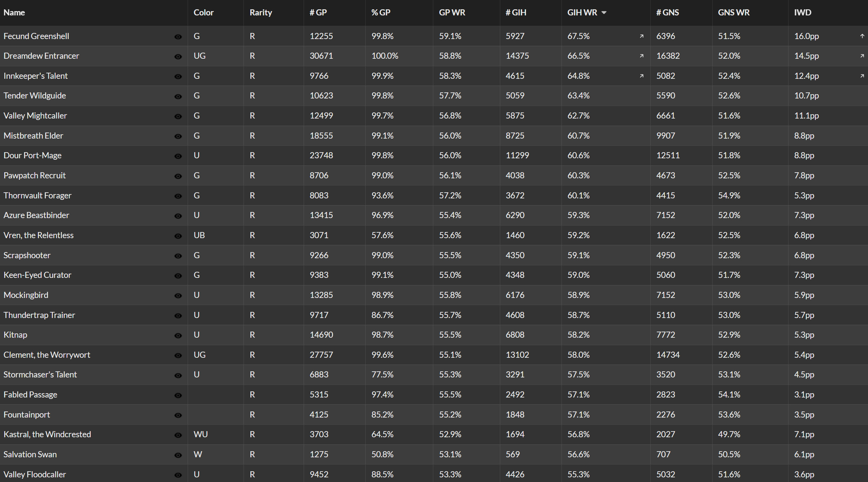Click up arrow icon beside 16.0pp IWD
The height and width of the screenshot is (482, 868).
tap(862, 36)
